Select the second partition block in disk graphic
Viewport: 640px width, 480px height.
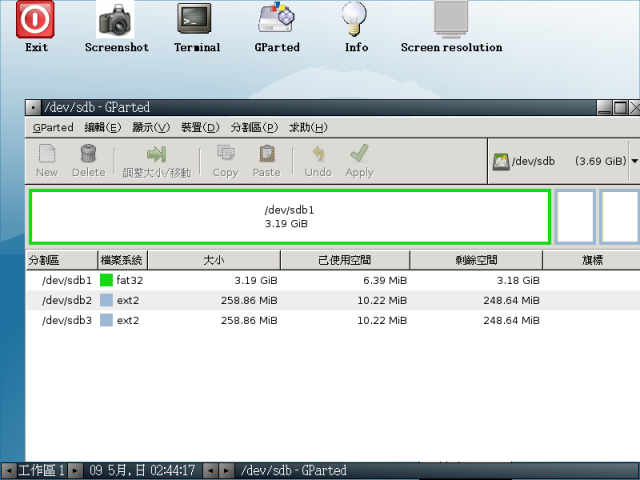pyautogui.click(x=575, y=216)
